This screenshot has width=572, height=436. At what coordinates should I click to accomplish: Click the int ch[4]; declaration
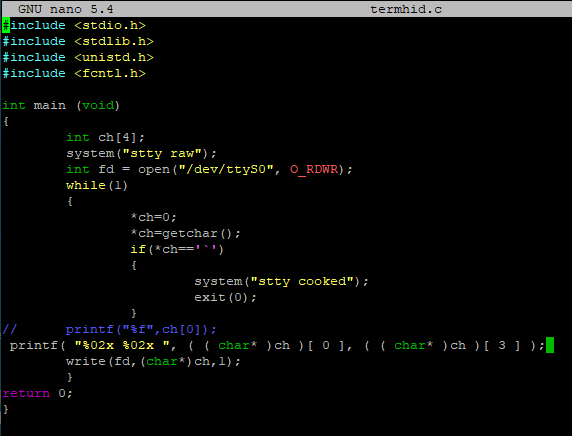pyautogui.click(x=105, y=138)
